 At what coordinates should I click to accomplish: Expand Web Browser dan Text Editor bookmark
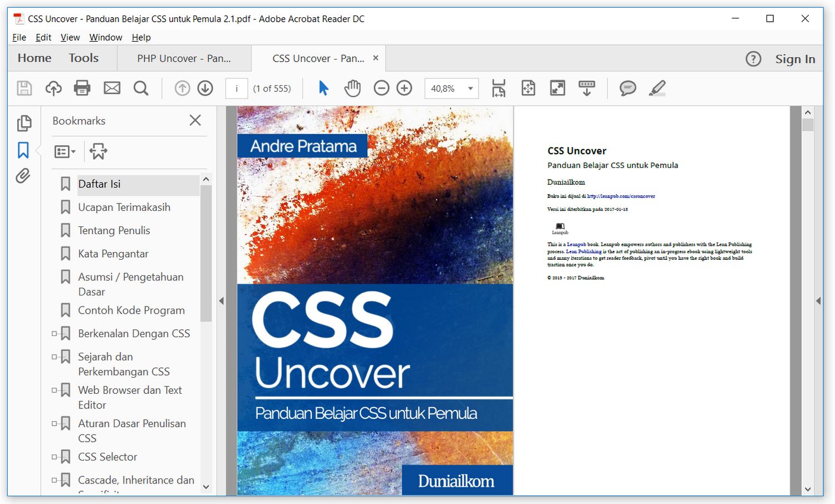click(55, 391)
